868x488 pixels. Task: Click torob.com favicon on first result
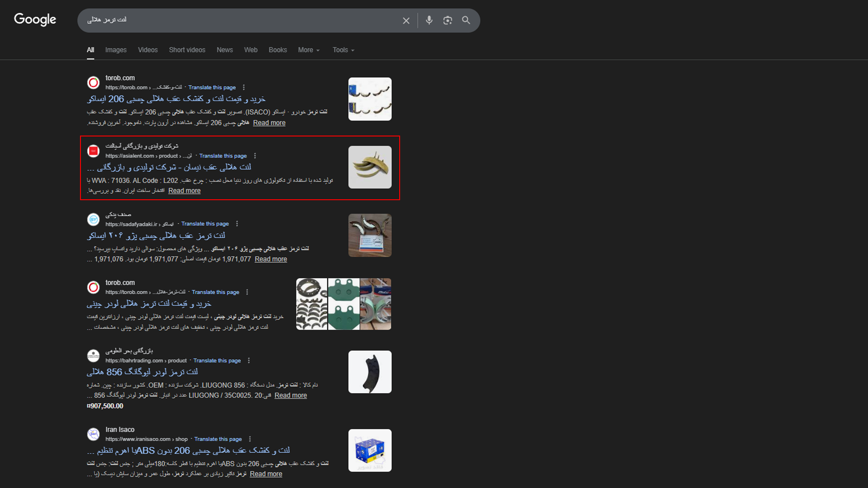point(94,83)
